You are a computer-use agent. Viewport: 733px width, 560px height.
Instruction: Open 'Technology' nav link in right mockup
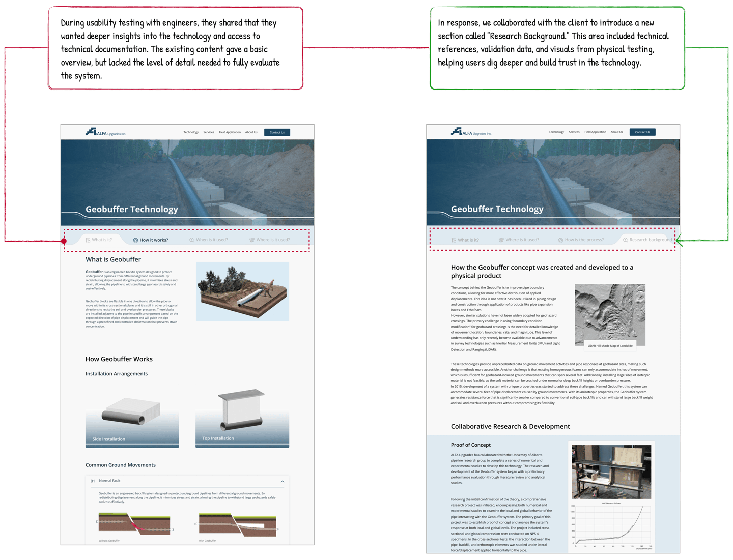[556, 132]
